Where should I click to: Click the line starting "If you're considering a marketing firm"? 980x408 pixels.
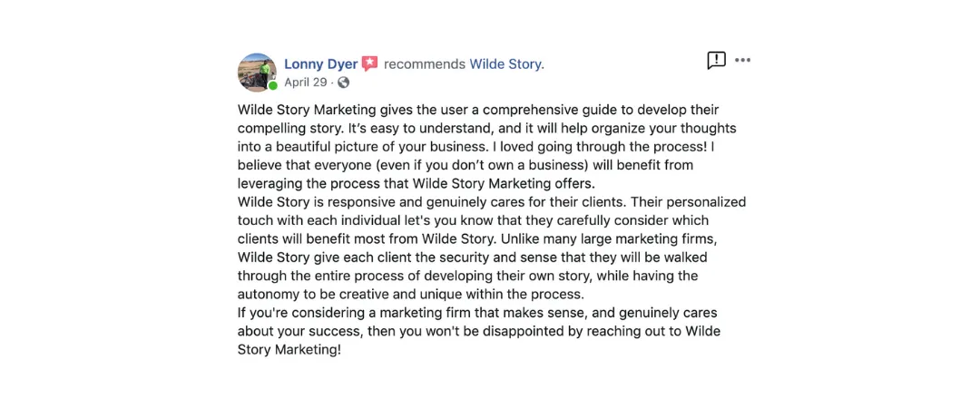[477, 313]
